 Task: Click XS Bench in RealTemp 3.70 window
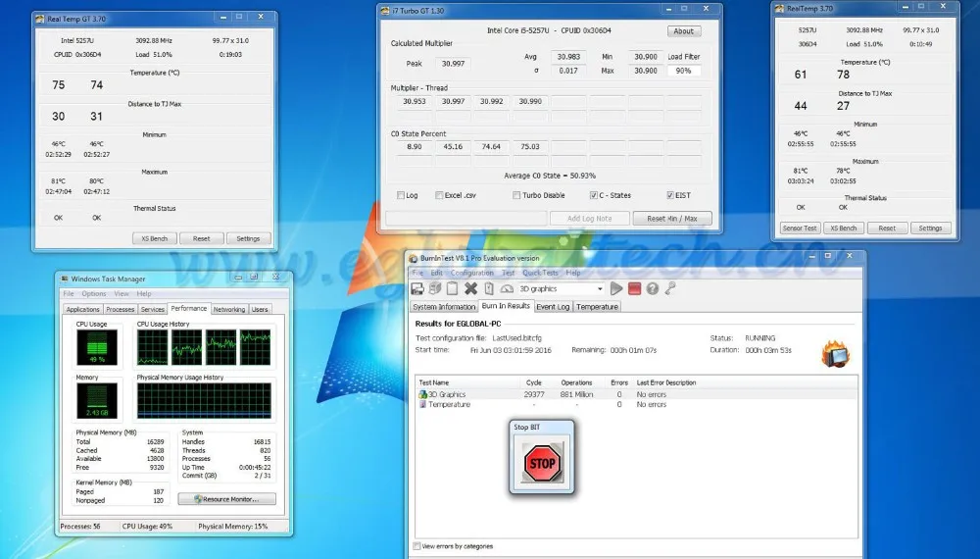click(x=843, y=229)
